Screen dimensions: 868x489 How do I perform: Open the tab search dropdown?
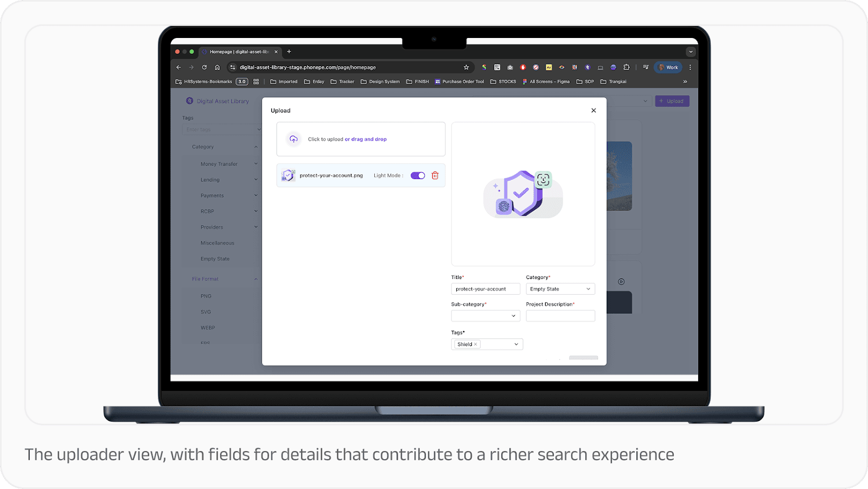691,52
